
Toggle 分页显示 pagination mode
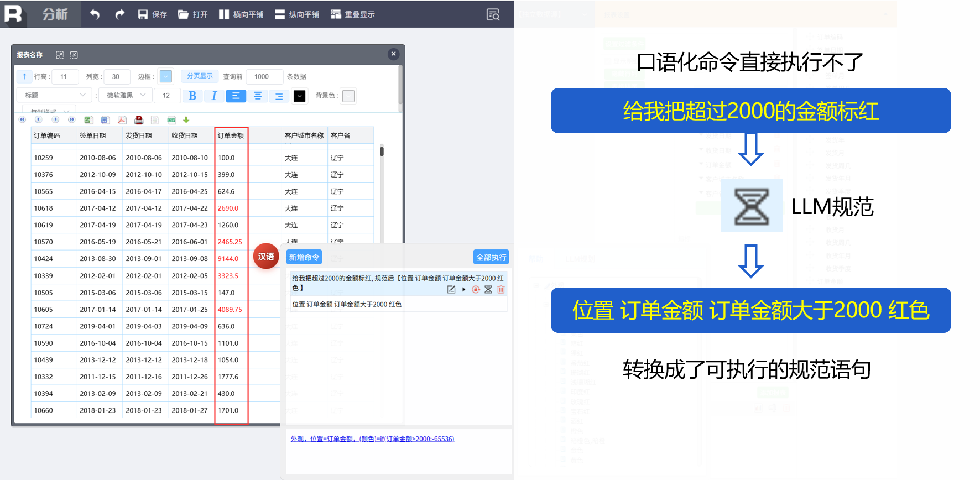(200, 76)
